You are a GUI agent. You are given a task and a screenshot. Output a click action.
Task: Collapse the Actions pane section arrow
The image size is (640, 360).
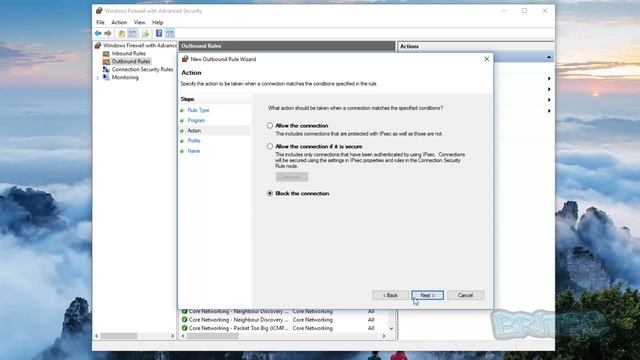pyautogui.click(x=549, y=58)
